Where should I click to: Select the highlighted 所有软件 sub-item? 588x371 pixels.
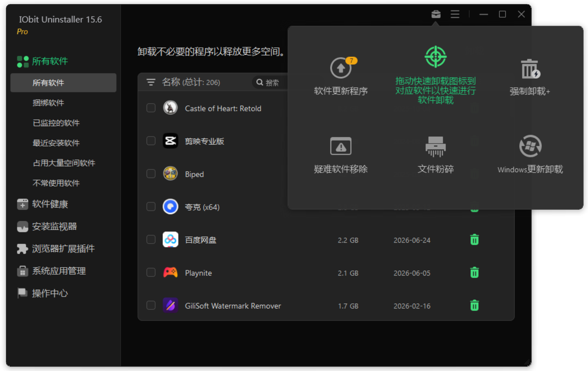[x=63, y=83]
